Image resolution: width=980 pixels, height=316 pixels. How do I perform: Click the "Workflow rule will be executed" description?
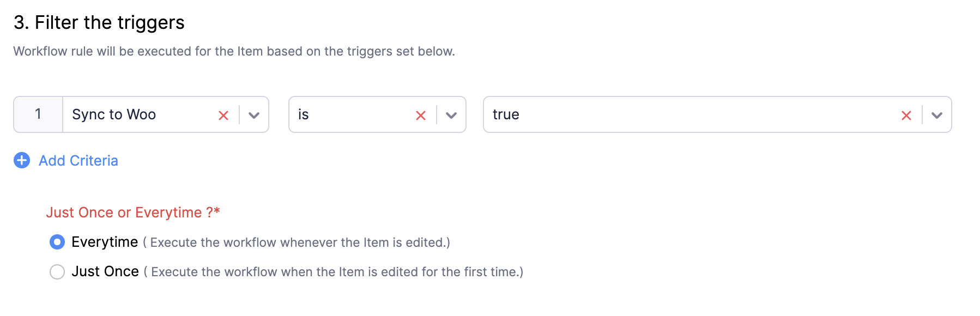pos(234,51)
